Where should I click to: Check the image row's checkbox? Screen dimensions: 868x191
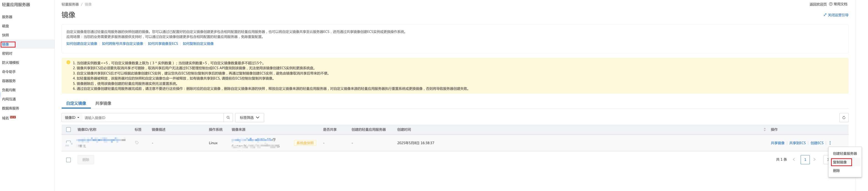(68, 143)
